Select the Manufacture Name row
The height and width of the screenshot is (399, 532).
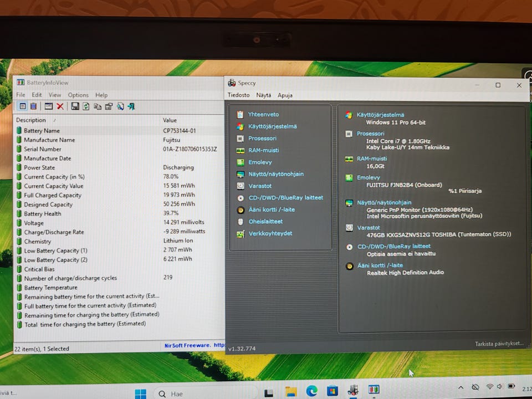(120, 140)
